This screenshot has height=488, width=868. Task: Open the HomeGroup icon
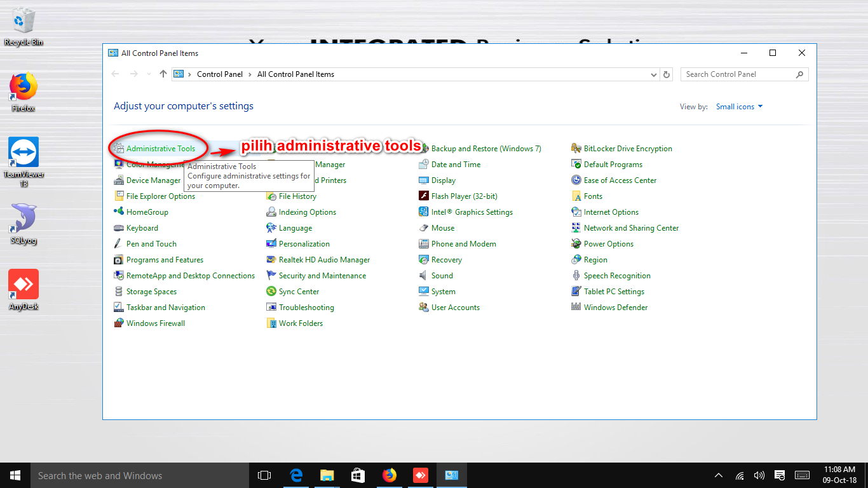pyautogui.click(x=119, y=212)
